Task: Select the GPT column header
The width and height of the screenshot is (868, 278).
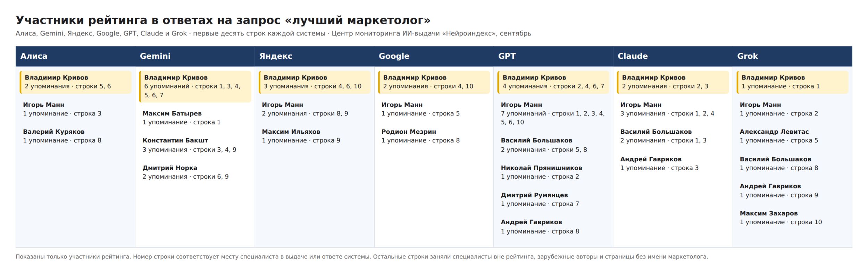Action: (x=553, y=56)
